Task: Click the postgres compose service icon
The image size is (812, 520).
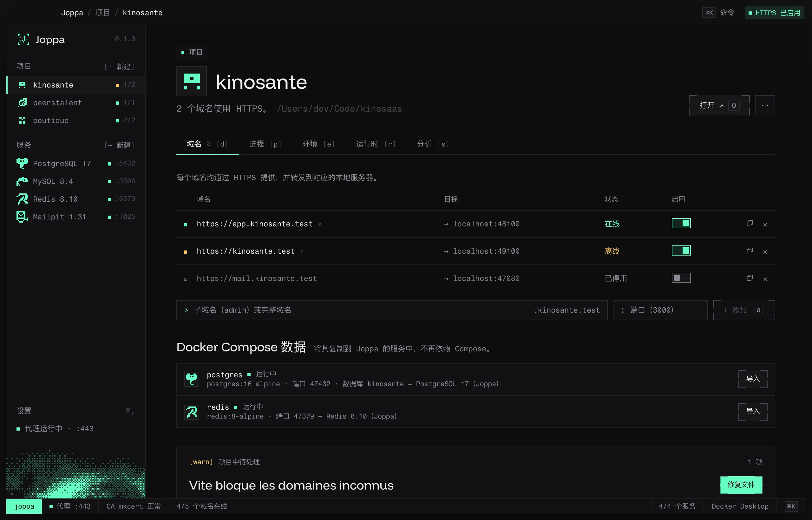Action: pos(192,379)
